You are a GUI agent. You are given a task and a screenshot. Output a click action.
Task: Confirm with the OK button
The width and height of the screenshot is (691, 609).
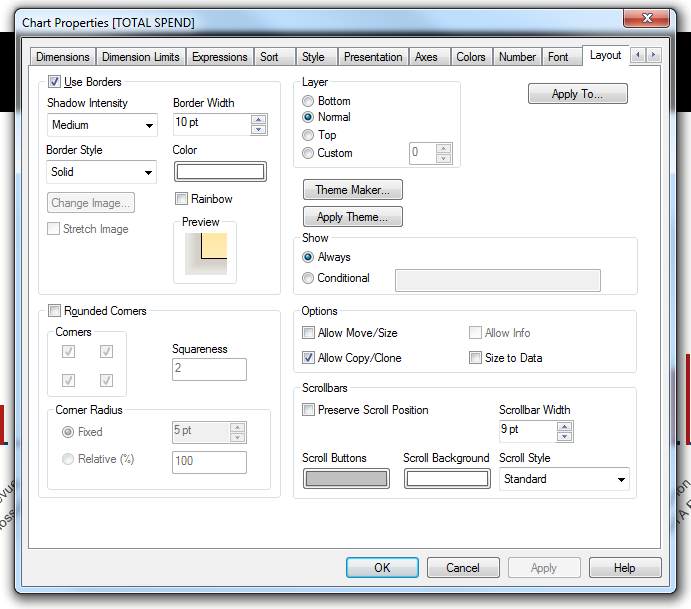pos(382,567)
